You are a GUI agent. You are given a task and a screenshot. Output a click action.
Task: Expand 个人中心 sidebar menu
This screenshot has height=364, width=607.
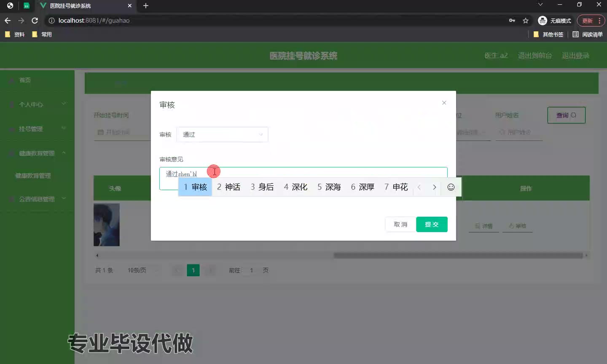(x=37, y=104)
